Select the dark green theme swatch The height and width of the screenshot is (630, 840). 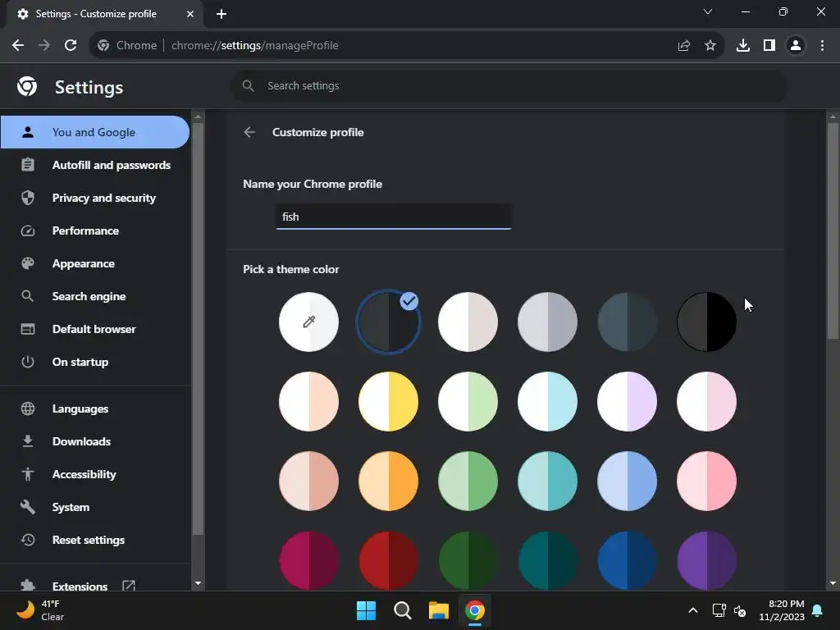[468, 561]
